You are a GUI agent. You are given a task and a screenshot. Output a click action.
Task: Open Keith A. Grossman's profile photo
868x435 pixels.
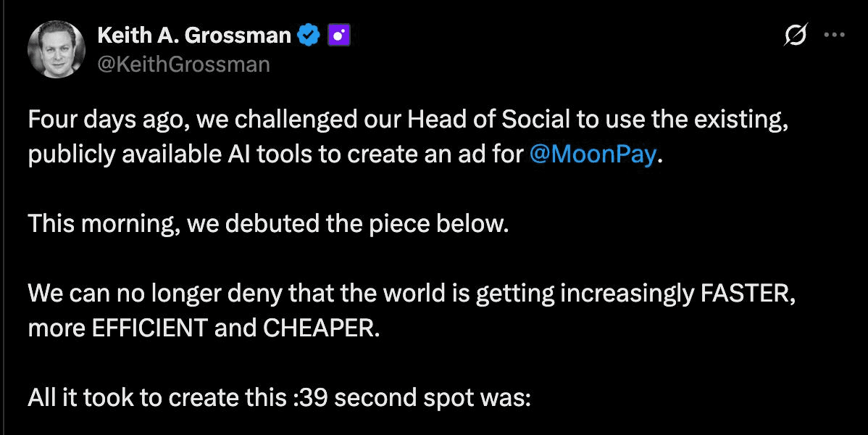tap(57, 51)
